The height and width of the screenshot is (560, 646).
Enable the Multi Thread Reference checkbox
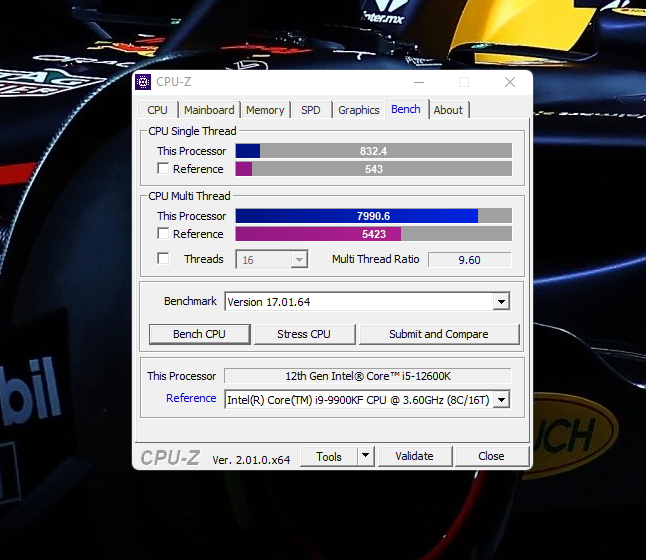coord(163,234)
